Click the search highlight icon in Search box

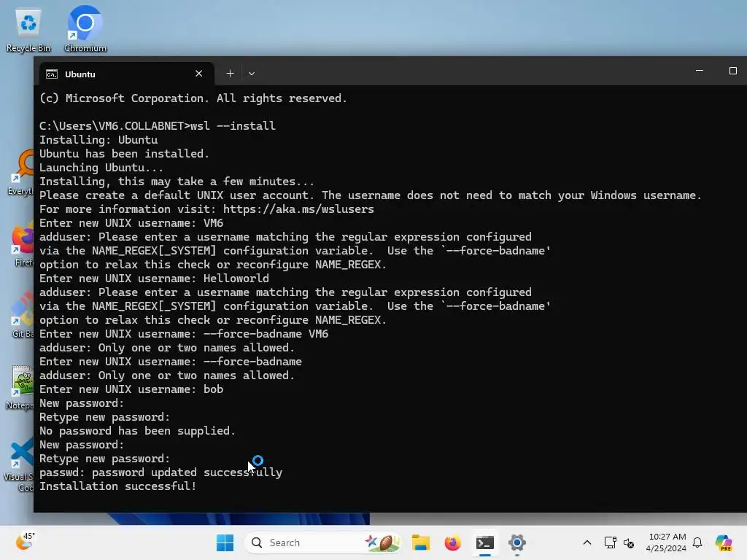point(382,542)
